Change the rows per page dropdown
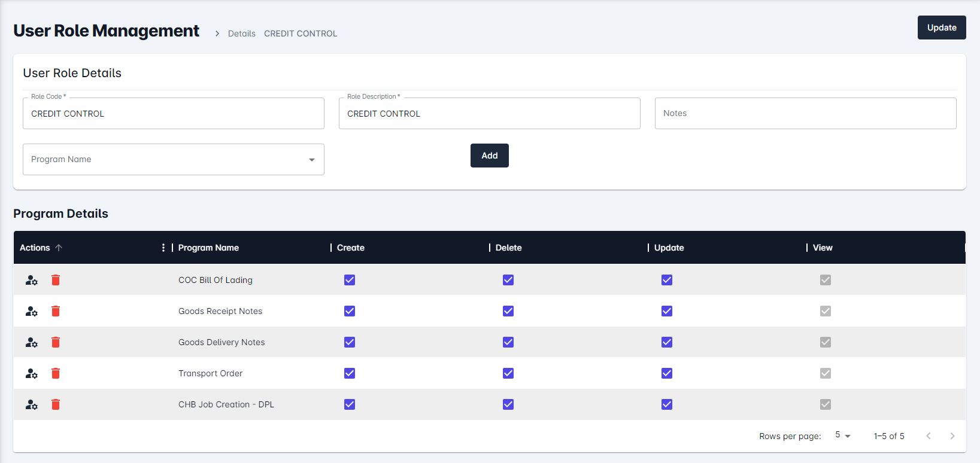Image resolution: width=980 pixels, height=463 pixels. pyautogui.click(x=842, y=435)
